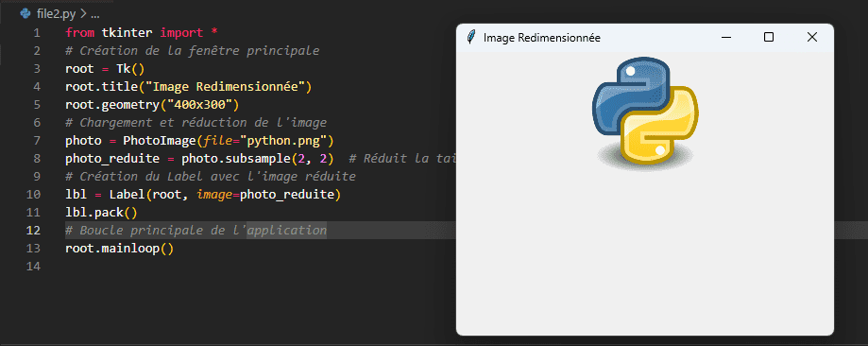Screen dimensions: 868x346
Task: Select line number 12 in the gutter
Action: click(x=33, y=230)
